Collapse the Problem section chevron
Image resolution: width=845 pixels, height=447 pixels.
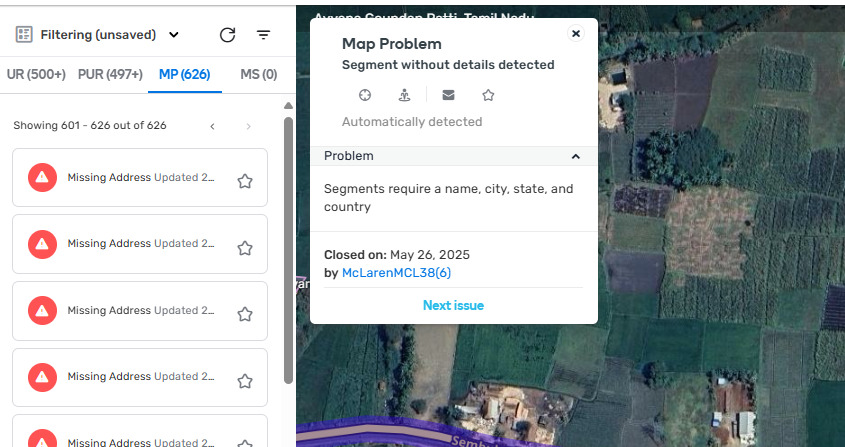pyautogui.click(x=576, y=156)
